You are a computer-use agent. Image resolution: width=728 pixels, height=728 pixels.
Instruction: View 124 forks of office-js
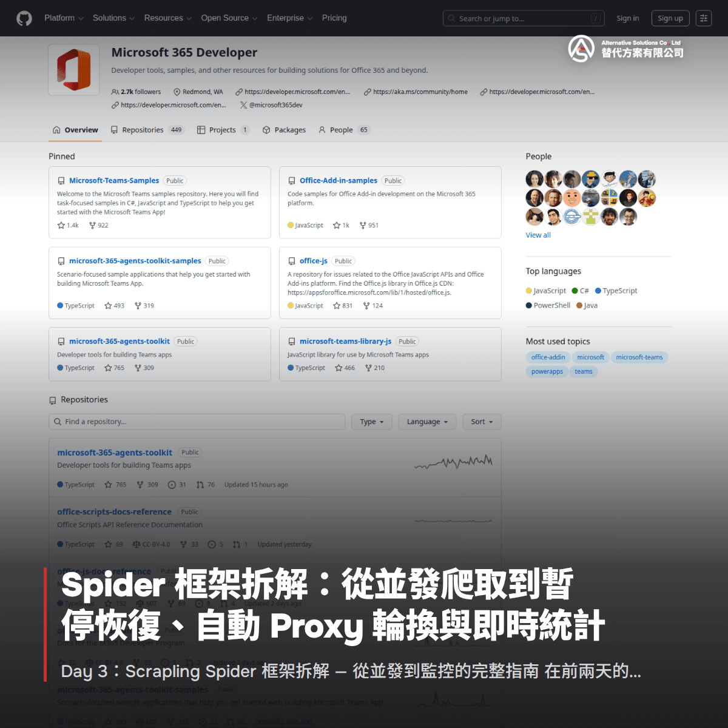coord(373,306)
